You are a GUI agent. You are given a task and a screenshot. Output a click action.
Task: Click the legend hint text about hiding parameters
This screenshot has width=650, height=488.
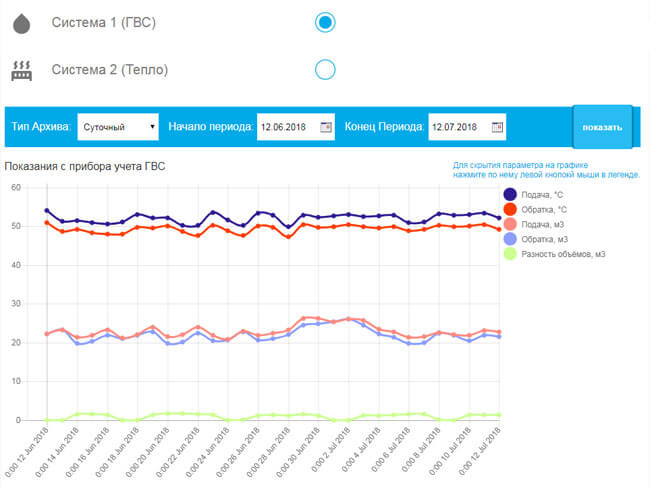point(546,170)
